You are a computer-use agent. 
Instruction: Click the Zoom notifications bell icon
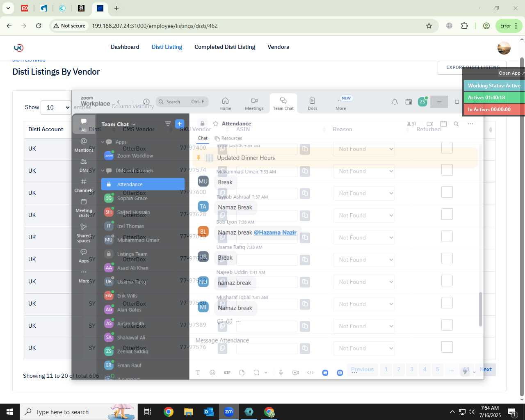(x=395, y=102)
